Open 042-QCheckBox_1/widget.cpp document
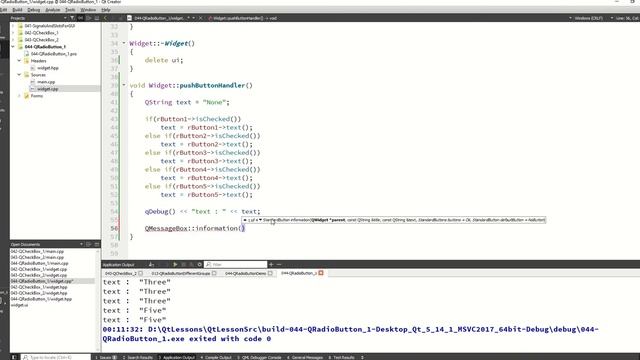This screenshot has height=360, width=640. click(x=39, y=269)
